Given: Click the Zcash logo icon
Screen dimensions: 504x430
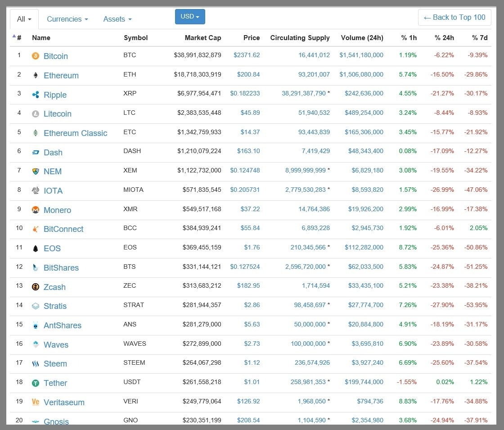Looking at the screenshot, I should 36,287.
